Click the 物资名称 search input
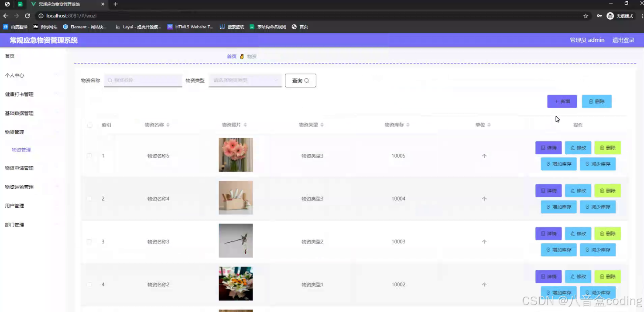 pos(143,80)
